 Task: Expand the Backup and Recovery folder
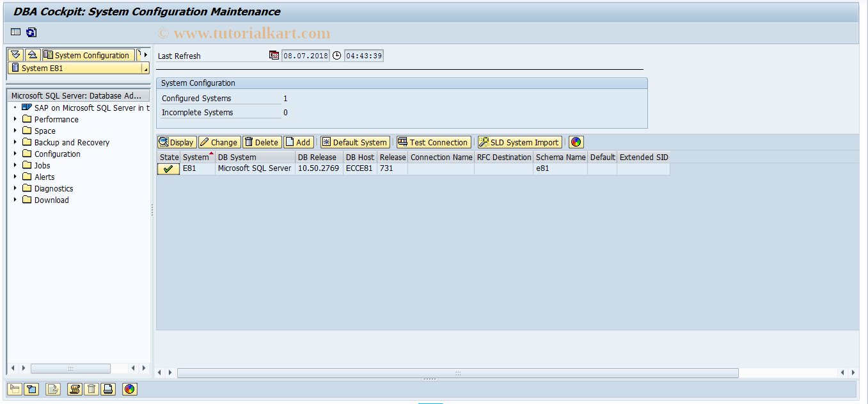click(15, 142)
